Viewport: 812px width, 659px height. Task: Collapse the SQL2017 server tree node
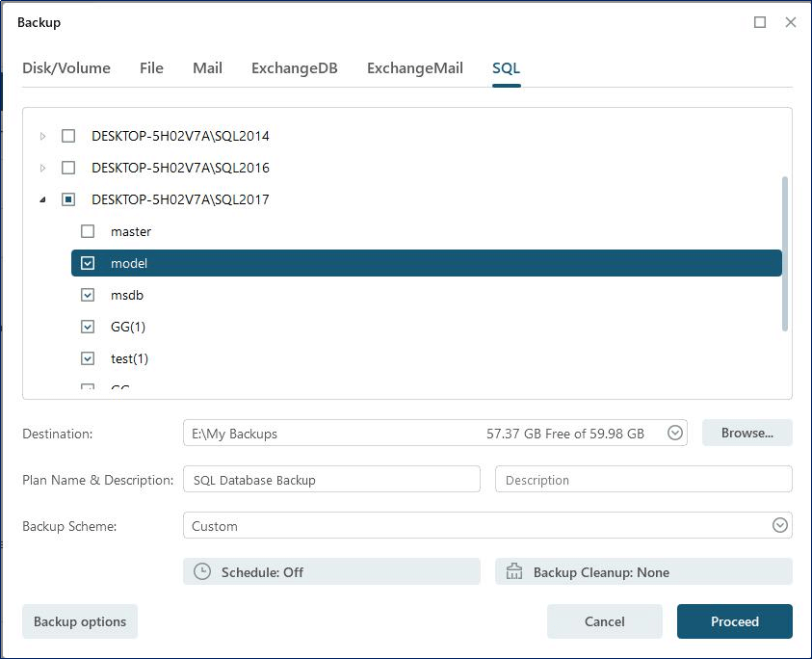(42, 199)
